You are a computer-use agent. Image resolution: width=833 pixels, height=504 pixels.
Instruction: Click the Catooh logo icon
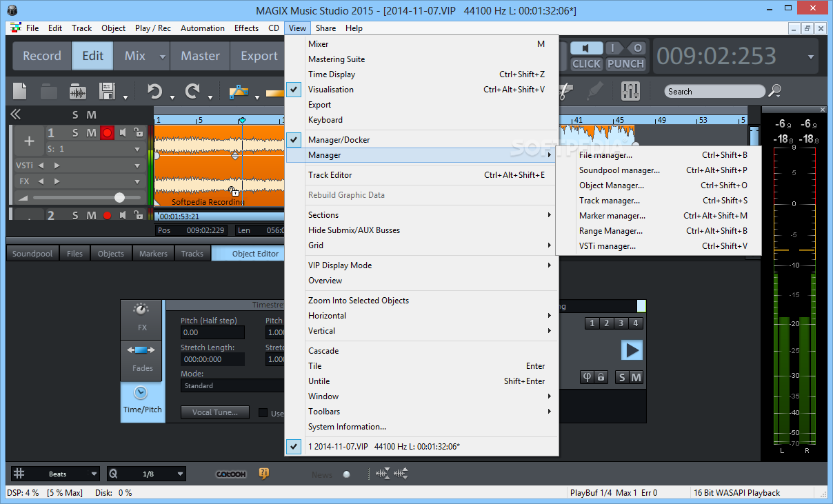click(230, 474)
